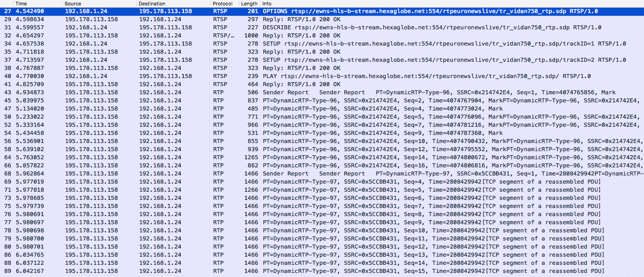Sort packets by the Length column header

[249, 4]
